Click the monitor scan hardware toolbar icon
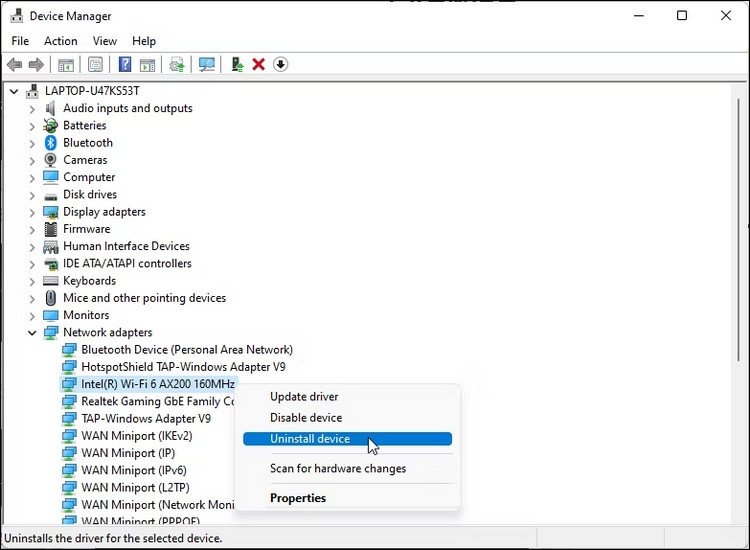This screenshot has width=750, height=550. point(207,65)
